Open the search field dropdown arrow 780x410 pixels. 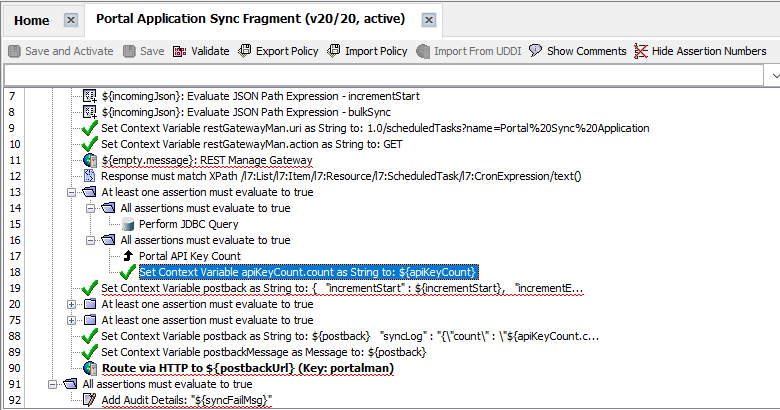click(773, 75)
